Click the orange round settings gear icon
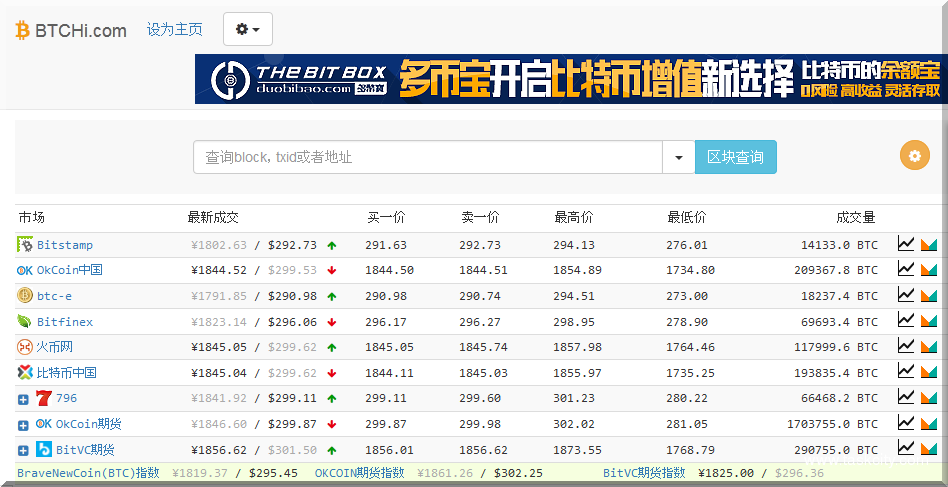The image size is (948, 487). click(915, 155)
